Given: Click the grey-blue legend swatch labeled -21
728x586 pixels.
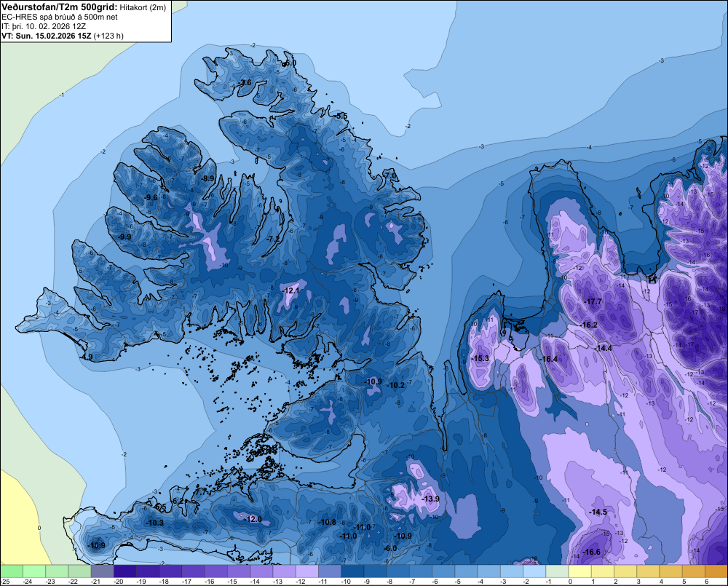Looking at the screenshot, I should (103, 571).
